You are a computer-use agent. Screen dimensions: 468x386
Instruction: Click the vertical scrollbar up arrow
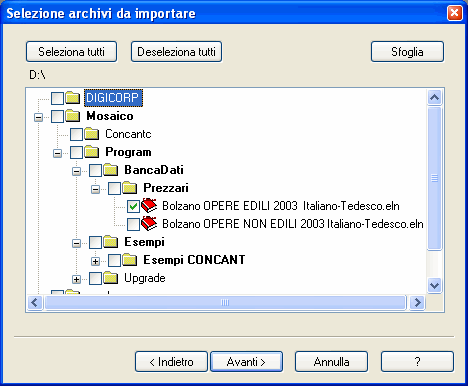[434, 98]
